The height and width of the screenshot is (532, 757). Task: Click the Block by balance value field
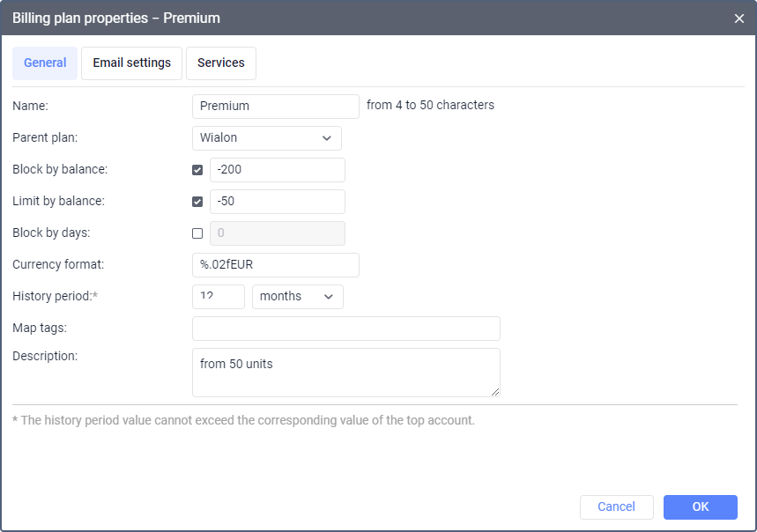click(277, 170)
